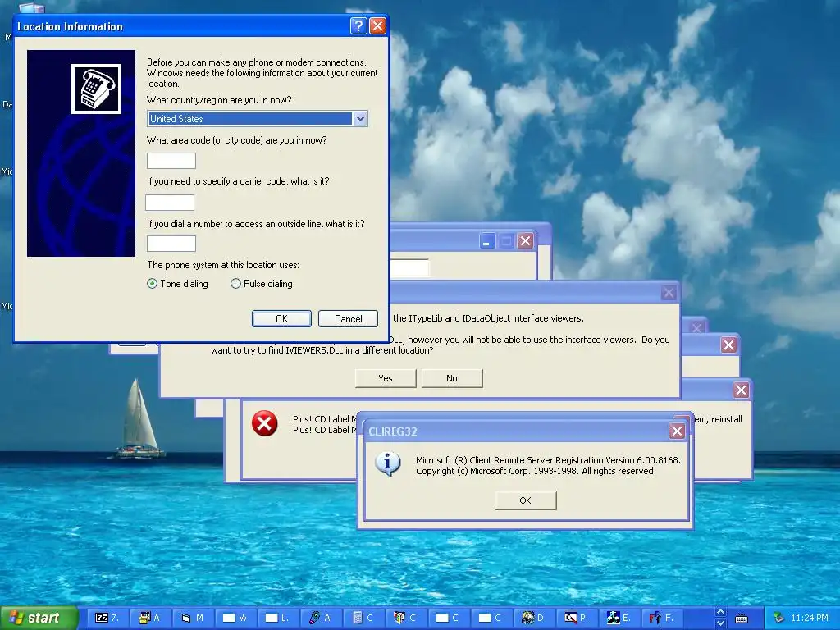Switch to the 'P.' magnifier taskbar button
The image size is (840, 630).
coord(576,618)
